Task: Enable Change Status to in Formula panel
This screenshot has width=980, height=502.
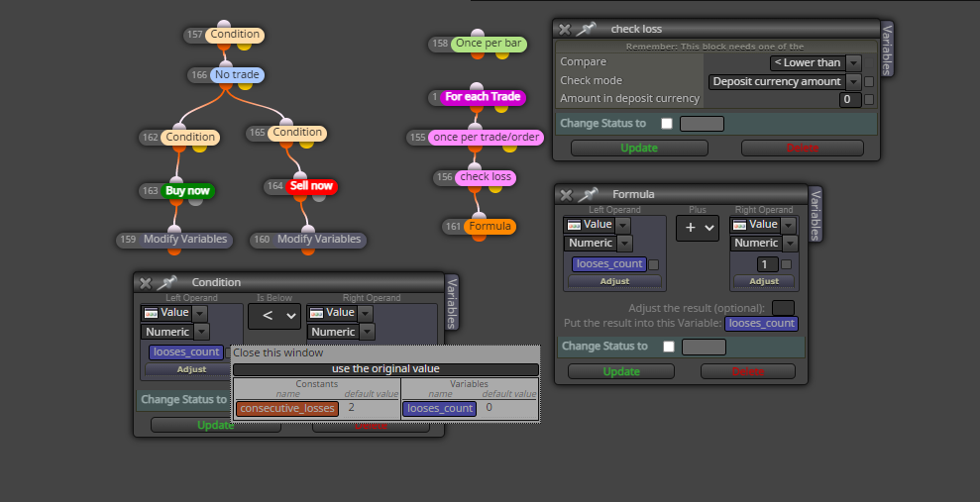Action: (x=669, y=347)
